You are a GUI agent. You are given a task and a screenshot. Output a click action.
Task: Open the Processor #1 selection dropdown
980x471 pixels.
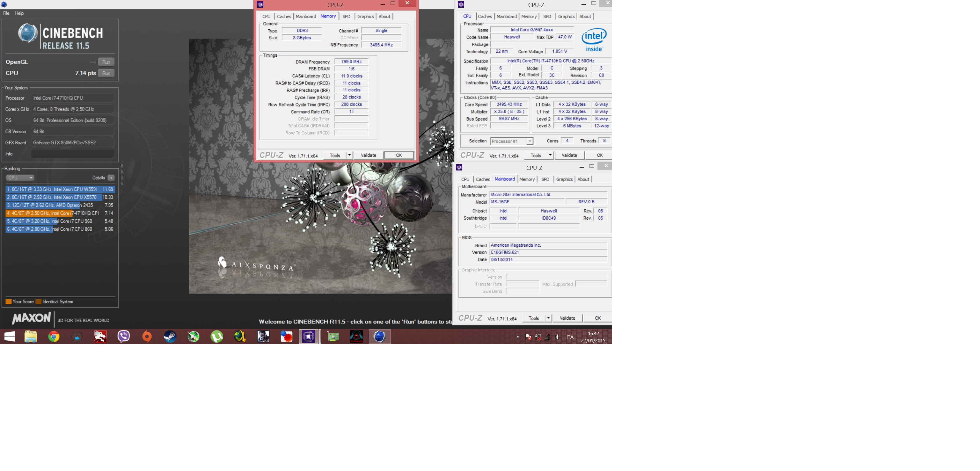(x=512, y=141)
